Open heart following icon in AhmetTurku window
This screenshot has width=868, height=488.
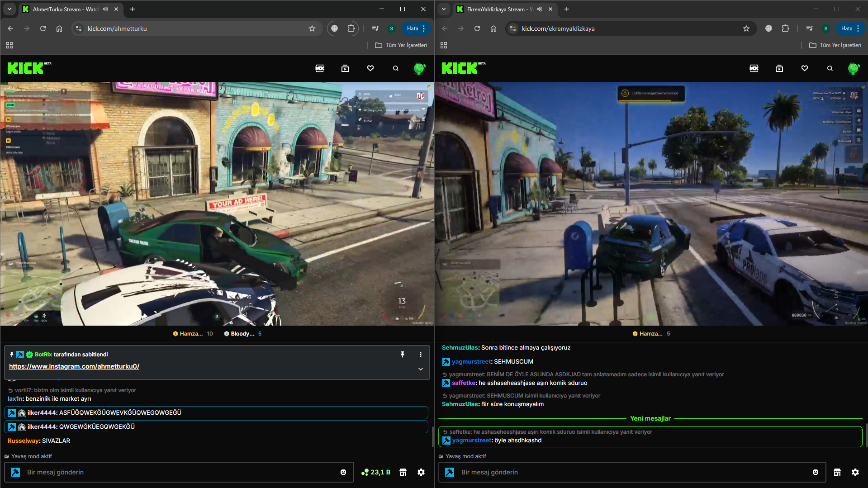point(370,68)
